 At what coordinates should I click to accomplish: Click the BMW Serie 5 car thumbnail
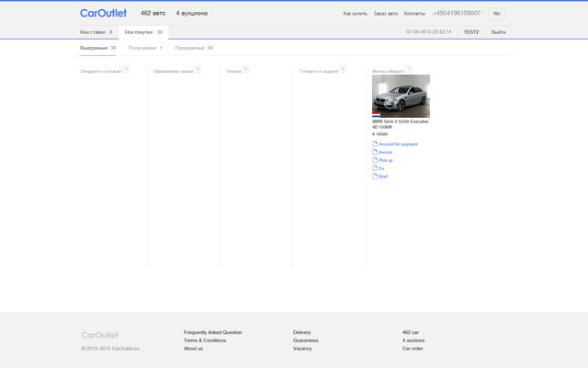[401, 96]
